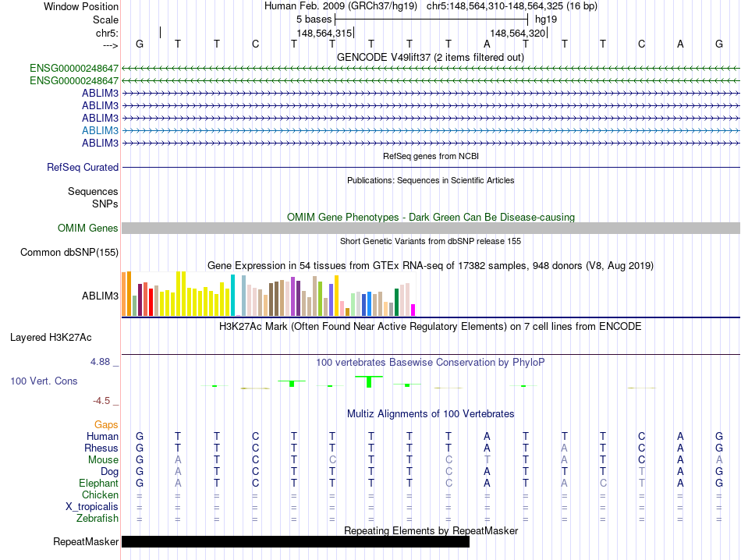The height and width of the screenshot is (560, 741).
Task: Click the gray OMIM Genes track bar
Action: pyautogui.click(x=431, y=229)
